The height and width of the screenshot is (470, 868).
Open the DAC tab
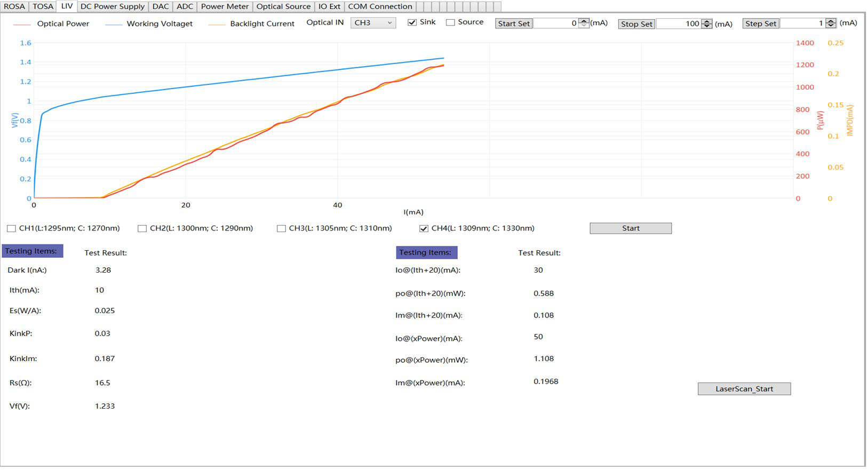161,6
